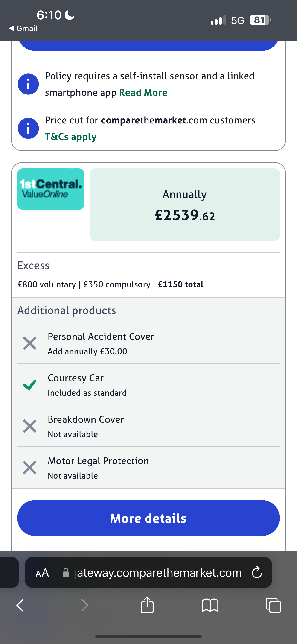Image resolution: width=297 pixels, height=644 pixels.
Task: Open the AA text size menu
Action: click(42, 573)
